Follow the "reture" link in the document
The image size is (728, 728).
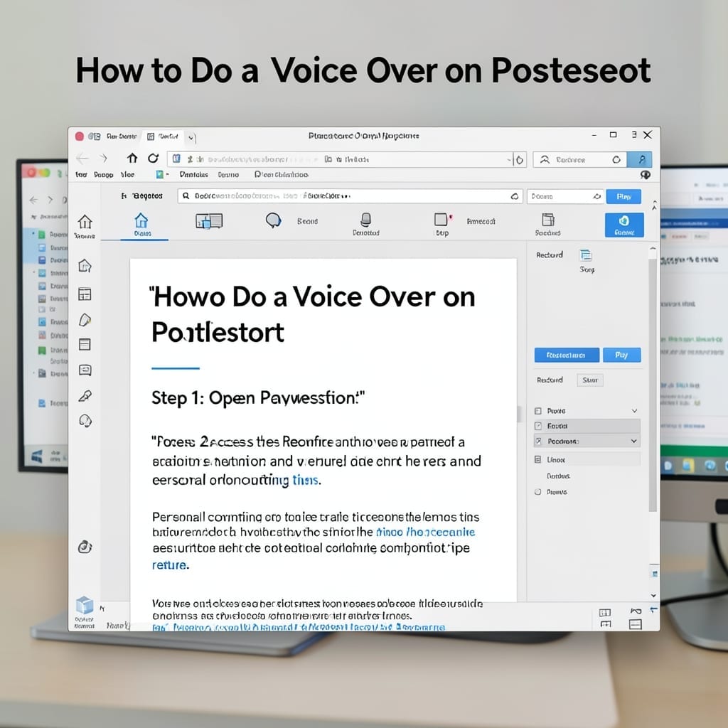(169, 565)
